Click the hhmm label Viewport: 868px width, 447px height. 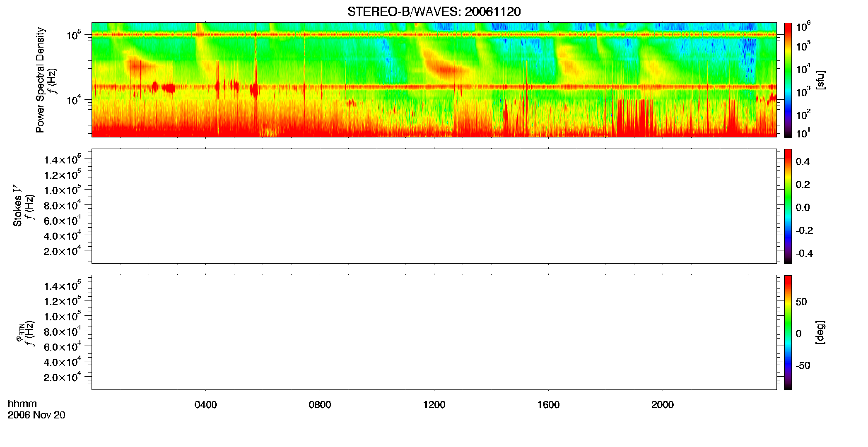click(22, 404)
